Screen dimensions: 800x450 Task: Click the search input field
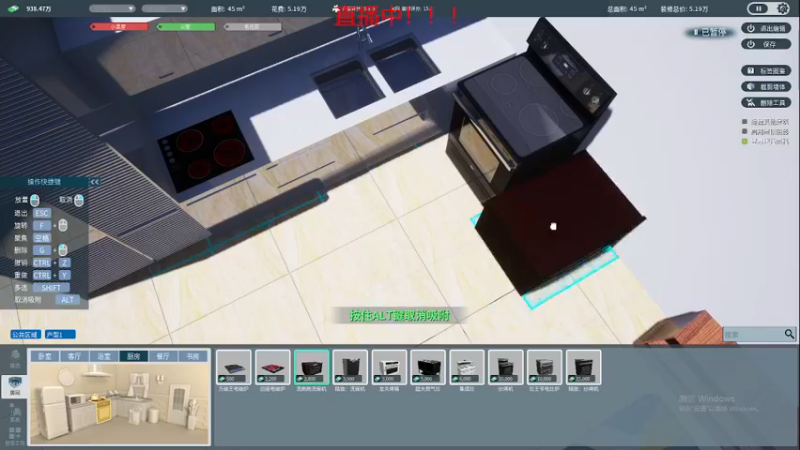click(x=753, y=334)
